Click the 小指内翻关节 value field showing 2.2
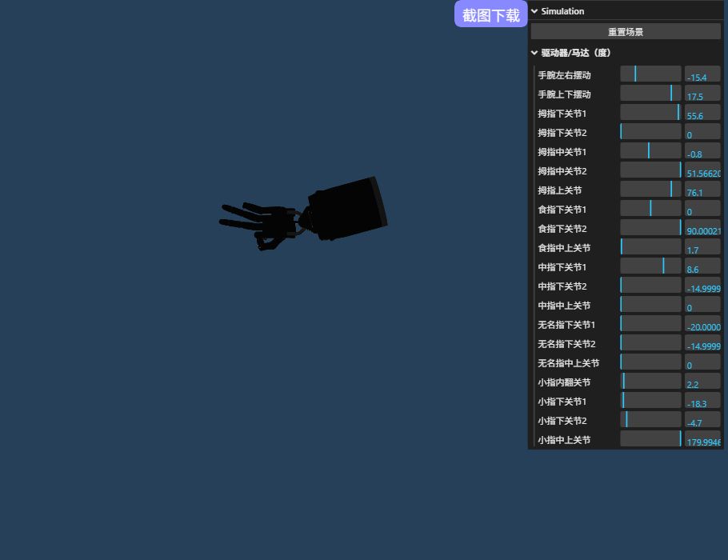The image size is (728, 560). [x=702, y=382]
